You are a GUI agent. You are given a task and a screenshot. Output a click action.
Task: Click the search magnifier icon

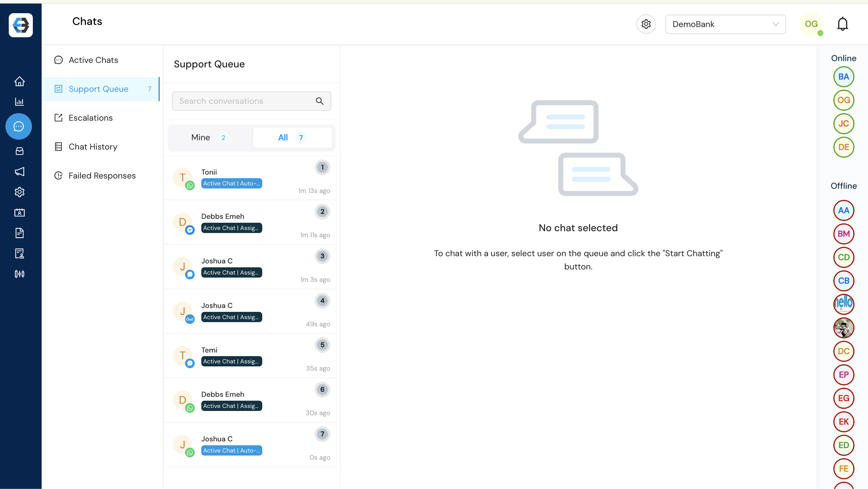(x=319, y=101)
